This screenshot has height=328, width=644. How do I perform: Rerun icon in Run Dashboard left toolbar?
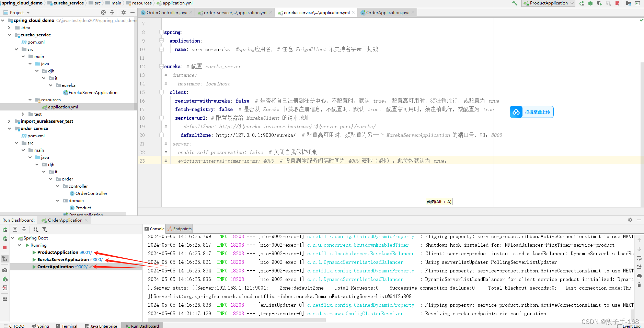click(x=5, y=230)
